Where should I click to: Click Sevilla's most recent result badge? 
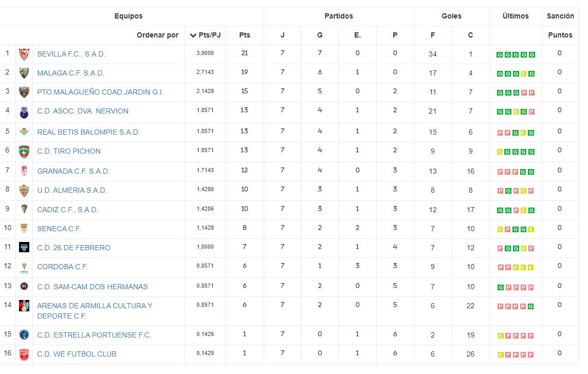pyautogui.click(x=532, y=55)
